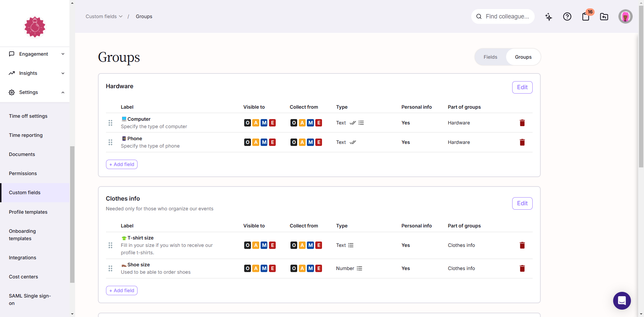This screenshot has width=644, height=317.
Task: Click the double-check icon in Computer type column
Action: [x=353, y=123]
